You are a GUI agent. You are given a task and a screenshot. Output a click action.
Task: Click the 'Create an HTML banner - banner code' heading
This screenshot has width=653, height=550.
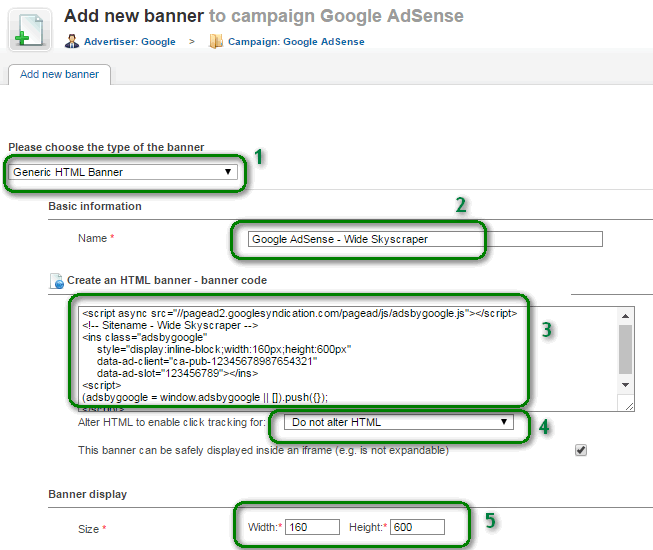point(167,280)
